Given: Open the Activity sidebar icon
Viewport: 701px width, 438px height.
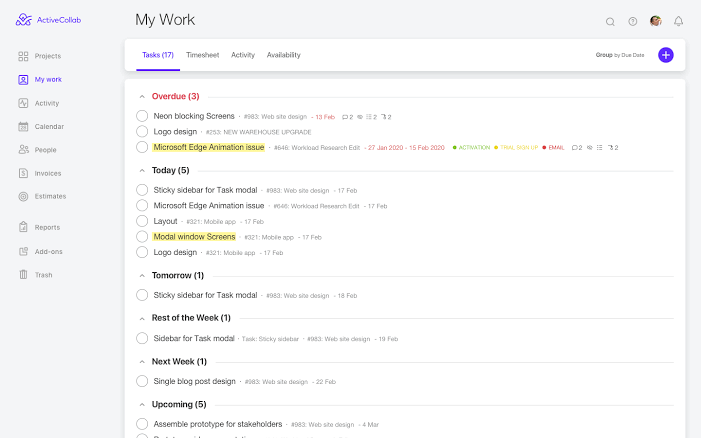Looking at the screenshot, I should [x=23, y=103].
